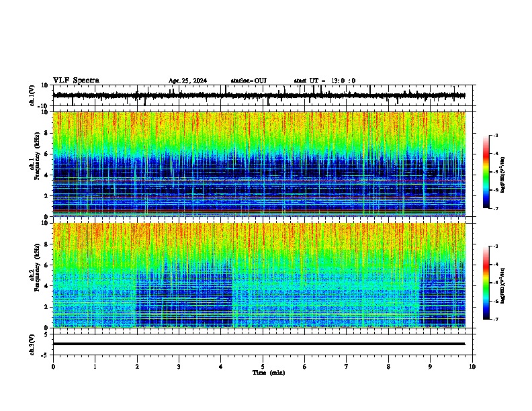Click inside the ch.2 spectrogram panel

pos(259,275)
